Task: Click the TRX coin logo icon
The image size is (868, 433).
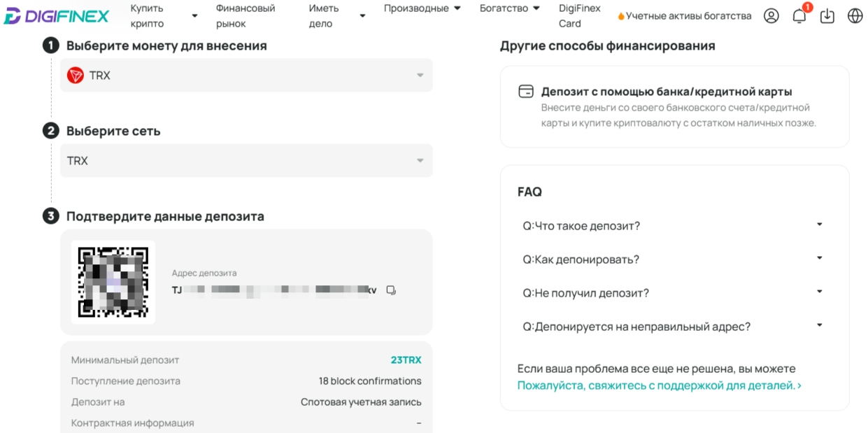Action: pyautogui.click(x=76, y=76)
